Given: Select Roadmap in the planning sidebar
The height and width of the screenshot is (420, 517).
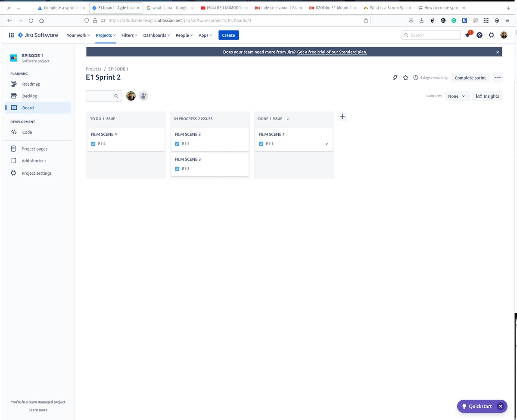Looking at the screenshot, I should pyautogui.click(x=31, y=84).
